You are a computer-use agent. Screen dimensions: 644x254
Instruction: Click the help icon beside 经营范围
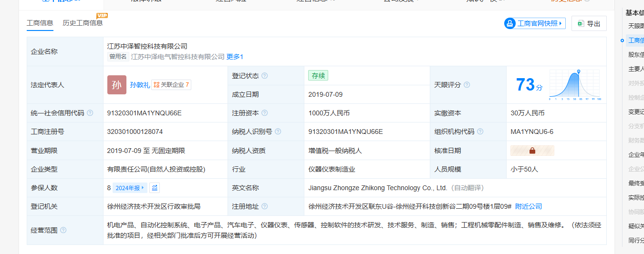coord(63,230)
